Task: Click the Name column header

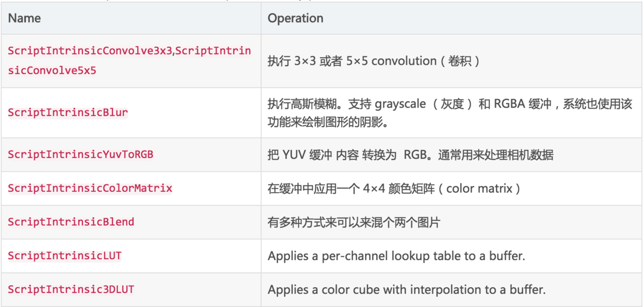Action: coord(24,18)
